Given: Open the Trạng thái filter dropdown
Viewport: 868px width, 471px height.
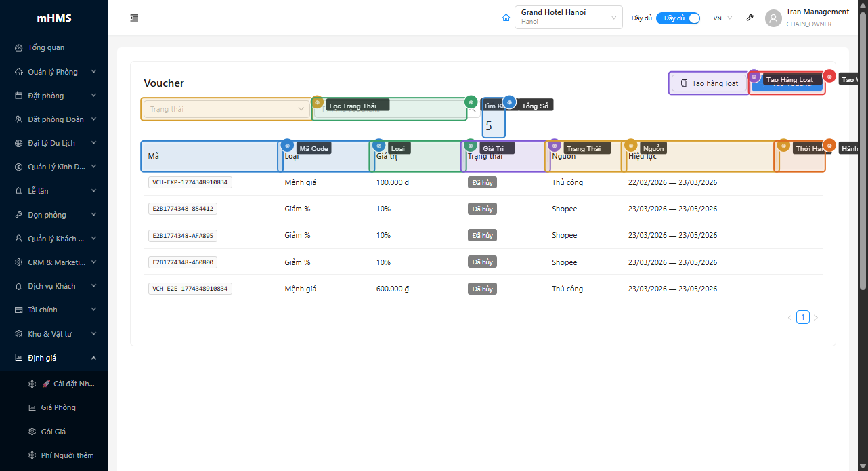Looking at the screenshot, I should point(226,109).
